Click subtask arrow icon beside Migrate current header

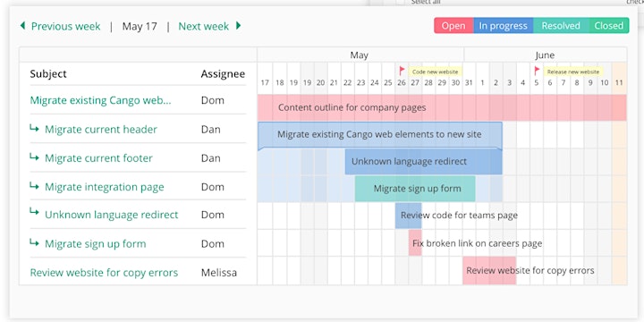pyautogui.click(x=34, y=129)
